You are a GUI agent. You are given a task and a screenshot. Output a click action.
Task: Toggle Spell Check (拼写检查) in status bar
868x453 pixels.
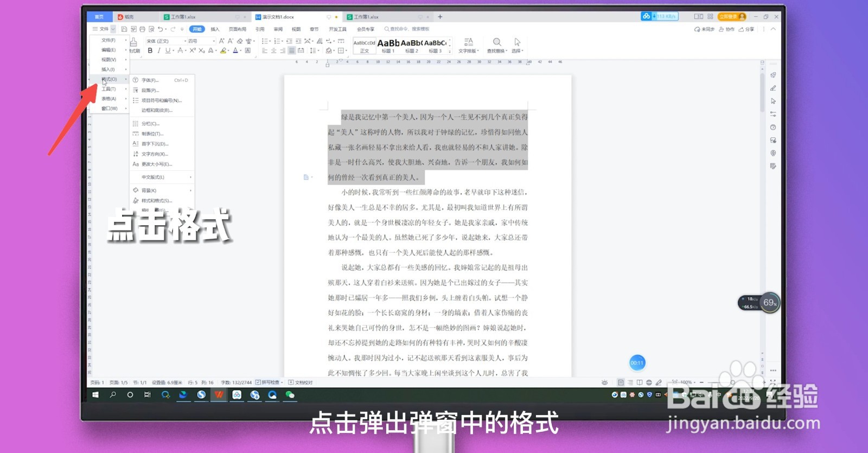click(x=269, y=382)
